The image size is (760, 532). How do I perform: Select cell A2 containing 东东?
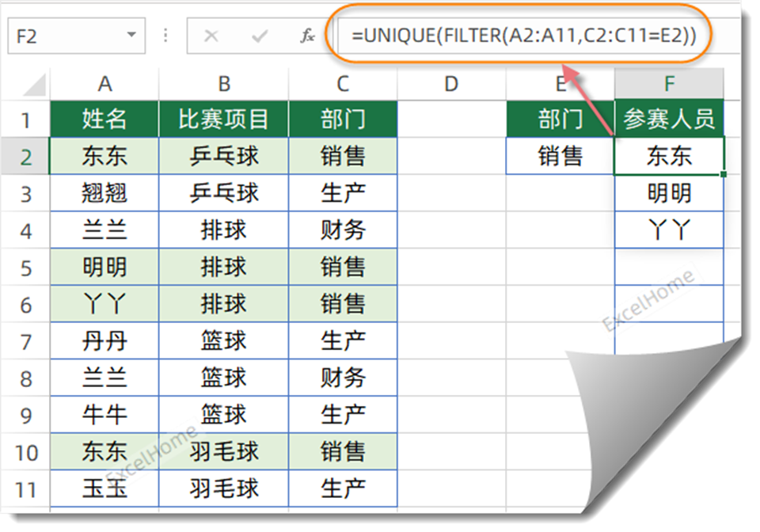coord(104,156)
